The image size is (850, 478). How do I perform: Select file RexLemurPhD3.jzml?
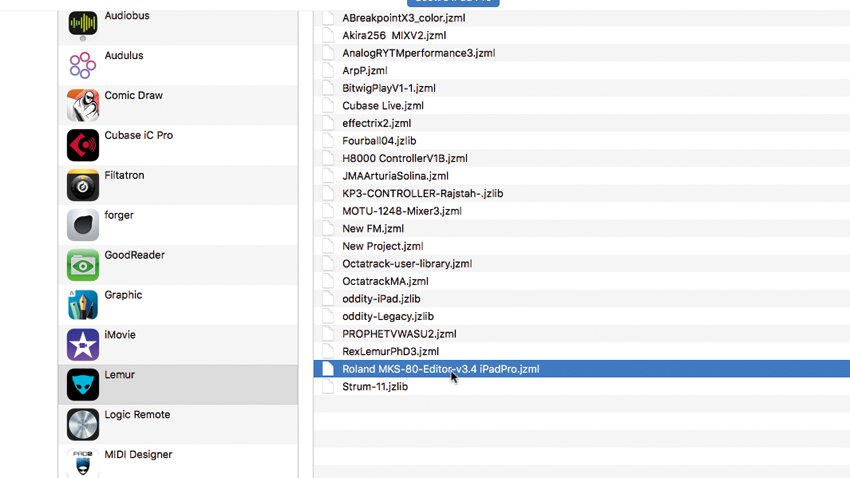390,351
